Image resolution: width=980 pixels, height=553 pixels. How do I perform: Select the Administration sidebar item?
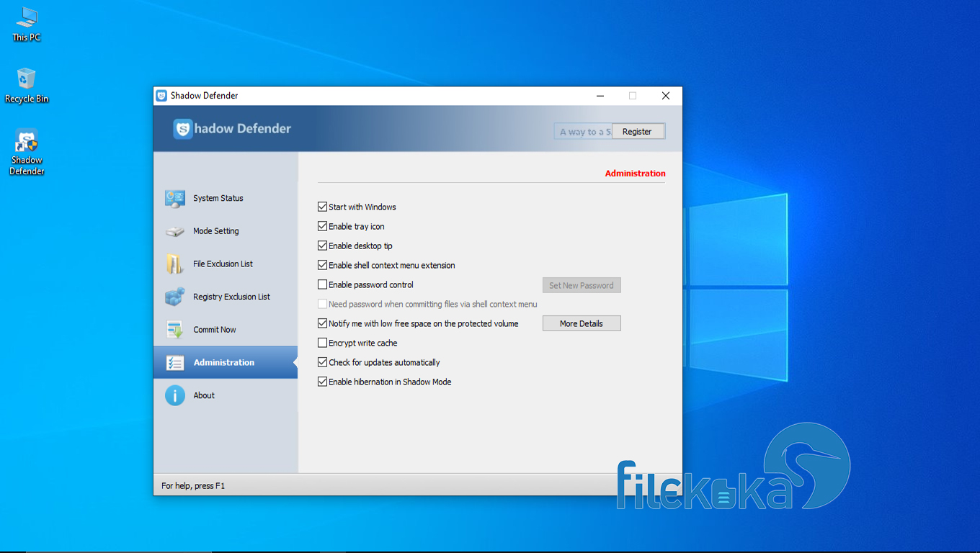(x=226, y=362)
